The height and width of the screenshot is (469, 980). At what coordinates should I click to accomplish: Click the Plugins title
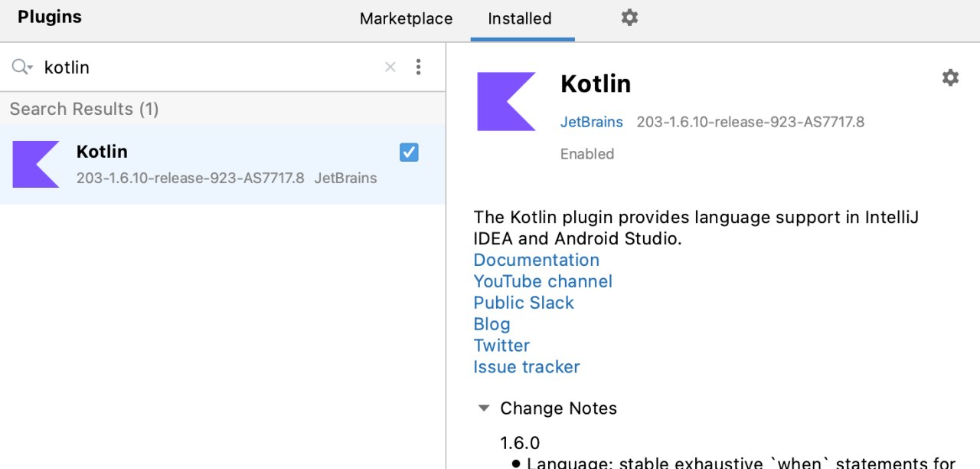50,17
